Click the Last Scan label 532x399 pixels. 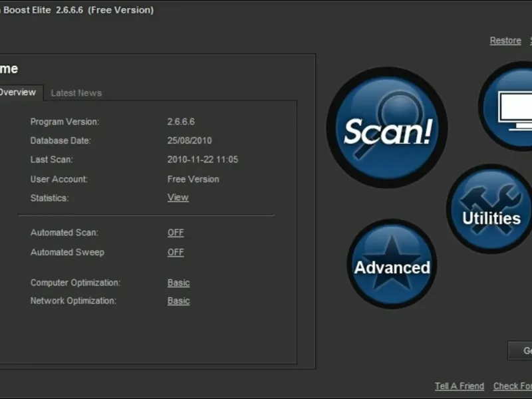pyautogui.click(x=52, y=160)
